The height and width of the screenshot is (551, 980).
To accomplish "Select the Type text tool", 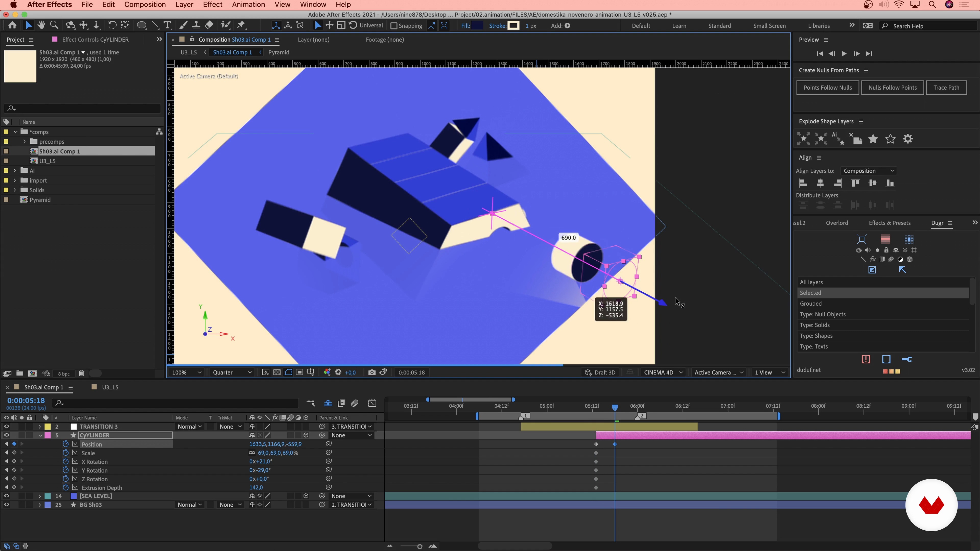I will pos(167,26).
